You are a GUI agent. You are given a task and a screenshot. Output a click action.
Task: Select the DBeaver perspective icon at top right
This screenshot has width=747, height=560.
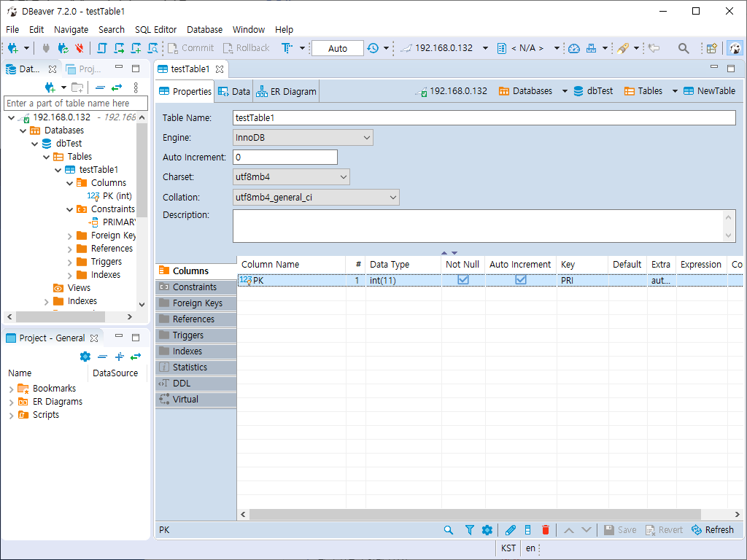(x=735, y=48)
